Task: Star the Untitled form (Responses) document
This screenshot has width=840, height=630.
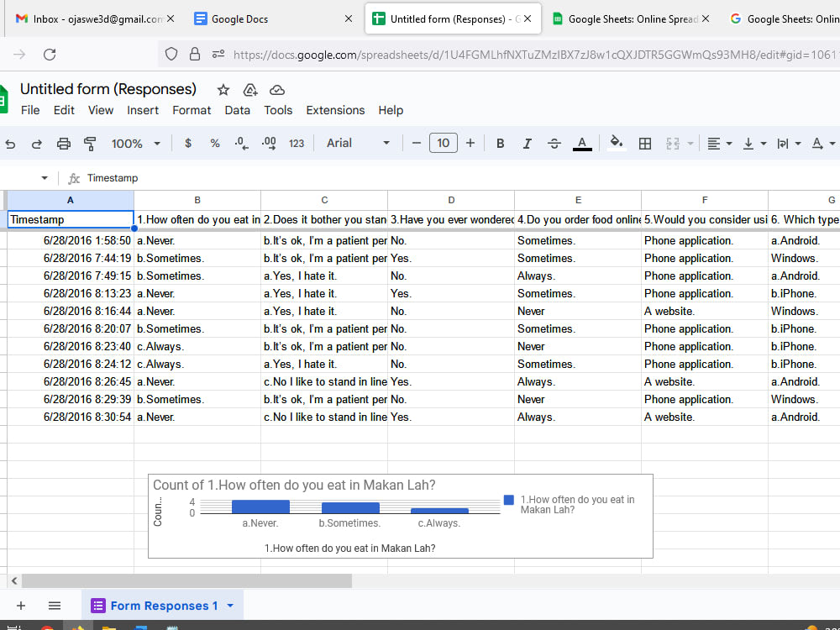Action: (223, 90)
